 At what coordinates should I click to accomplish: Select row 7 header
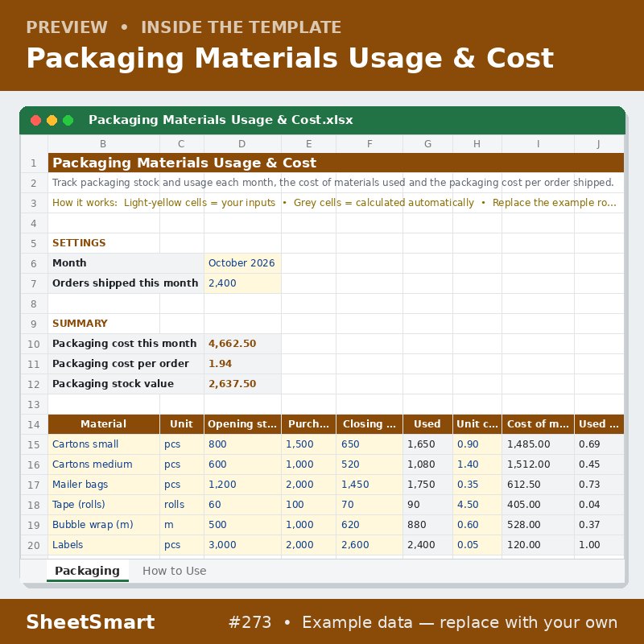34,283
